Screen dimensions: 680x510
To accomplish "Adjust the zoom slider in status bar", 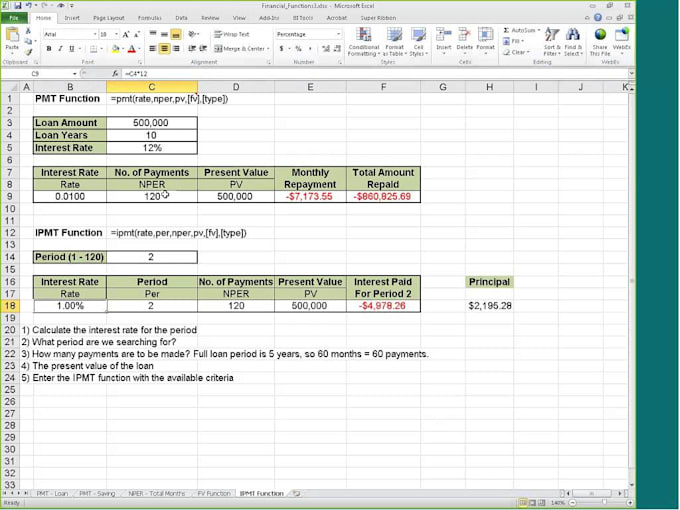I will 604,503.
